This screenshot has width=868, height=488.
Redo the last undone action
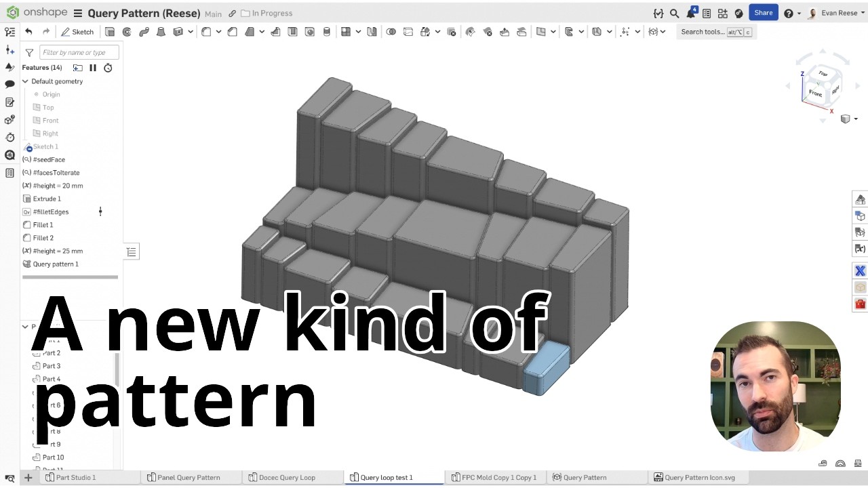(x=46, y=32)
